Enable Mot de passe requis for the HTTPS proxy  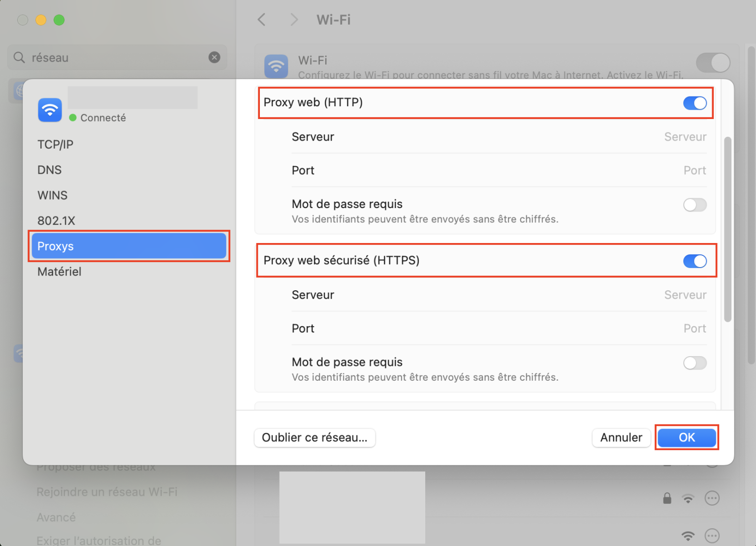[x=695, y=363]
